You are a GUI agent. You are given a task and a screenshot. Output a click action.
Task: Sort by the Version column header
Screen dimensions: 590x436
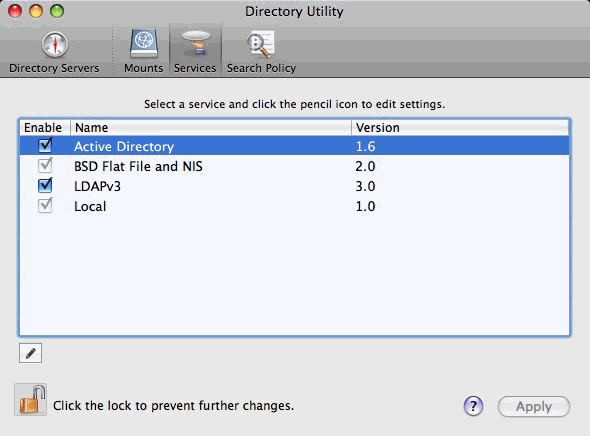click(460, 128)
